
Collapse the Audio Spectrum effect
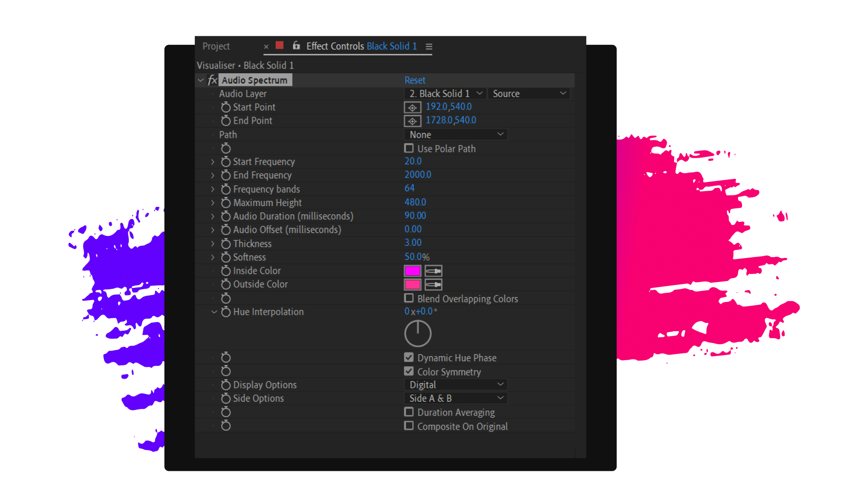(201, 80)
